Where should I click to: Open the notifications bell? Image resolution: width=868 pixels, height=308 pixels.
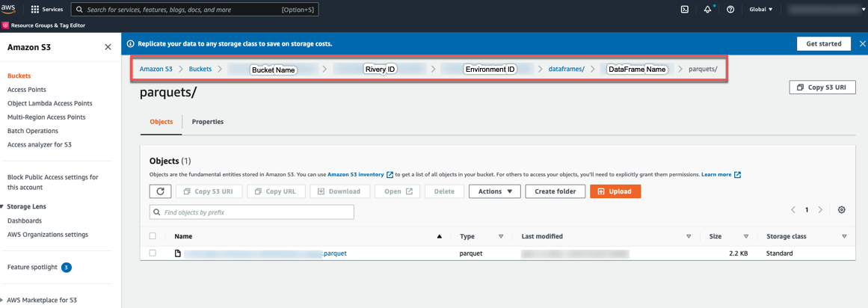pyautogui.click(x=707, y=10)
